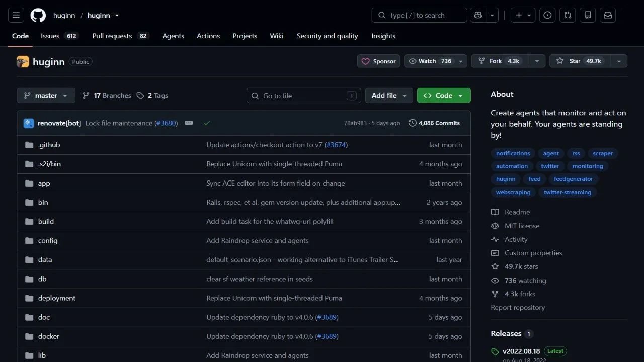
Task: Star the huginn repository
Action: (x=580, y=61)
